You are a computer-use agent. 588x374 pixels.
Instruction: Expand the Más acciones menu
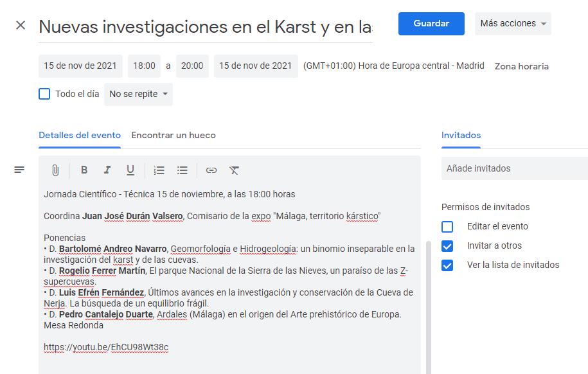click(x=513, y=24)
